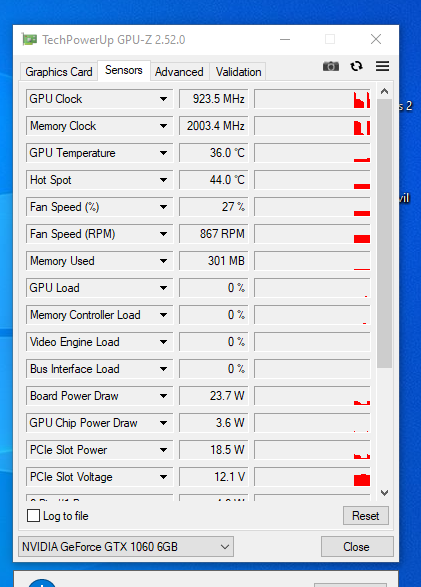Open the hamburger menu icon
Viewport: 421px width, 587px height.
pyautogui.click(x=382, y=66)
